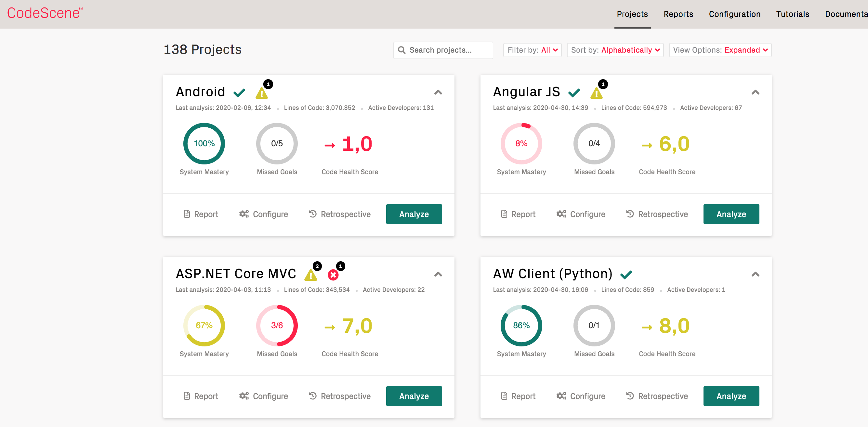
Task: Click Android Missed Goals 0/5 circle
Action: (x=277, y=143)
